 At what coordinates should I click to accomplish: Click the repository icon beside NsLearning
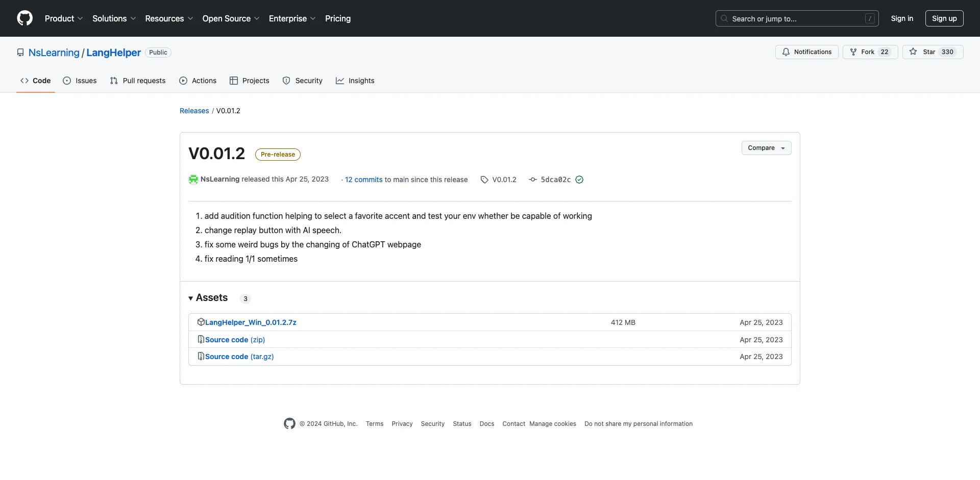point(20,53)
